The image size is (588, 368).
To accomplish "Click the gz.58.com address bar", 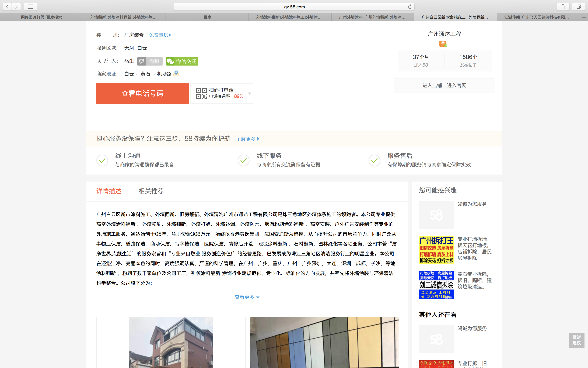I will coord(294,7).
